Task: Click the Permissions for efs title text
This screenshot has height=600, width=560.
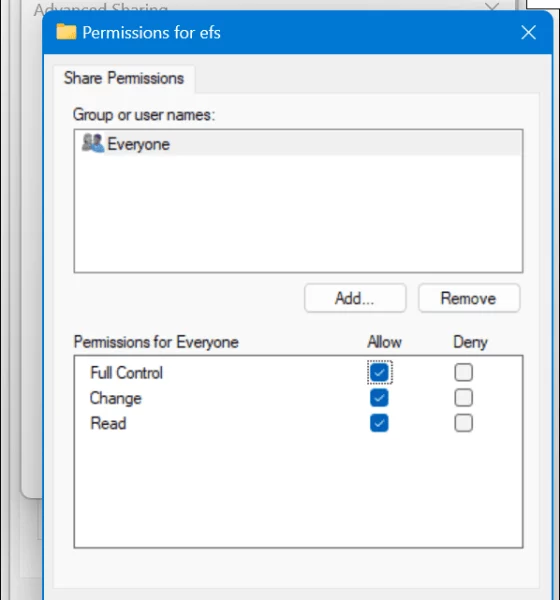Action: click(151, 33)
